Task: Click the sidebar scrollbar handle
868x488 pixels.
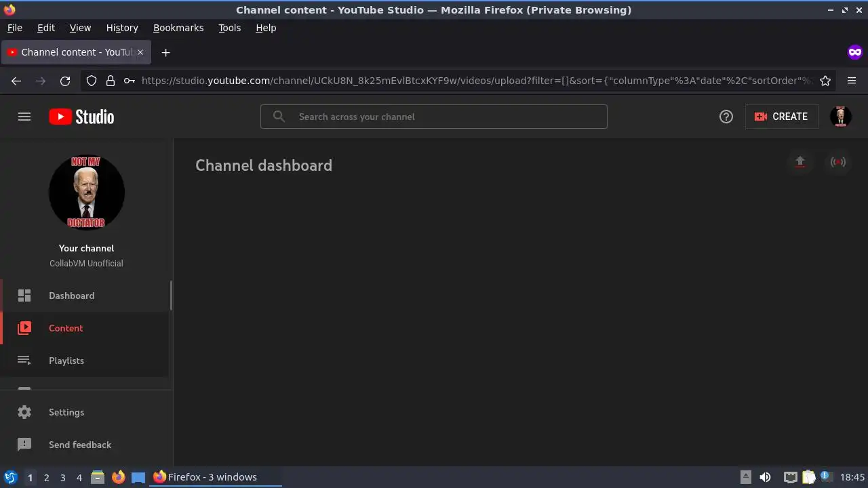Action: (171, 296)
